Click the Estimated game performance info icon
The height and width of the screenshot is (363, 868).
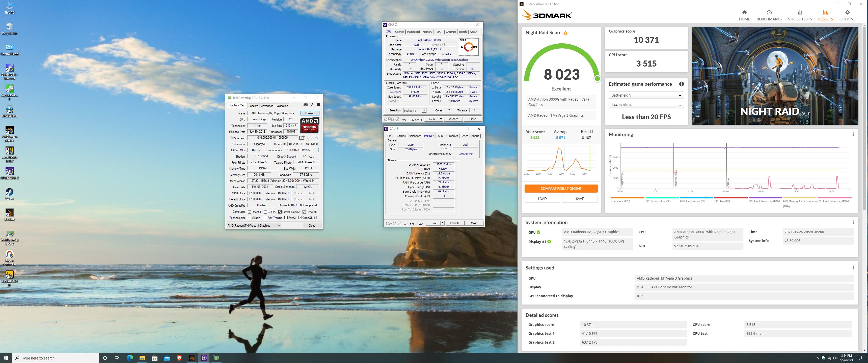pos(681,84)
